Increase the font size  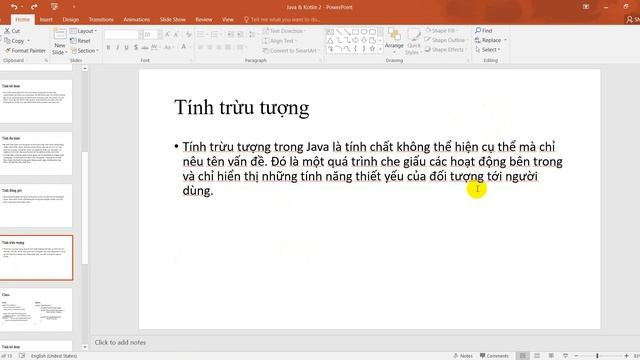pyautogui.click(x=167, y=35)
